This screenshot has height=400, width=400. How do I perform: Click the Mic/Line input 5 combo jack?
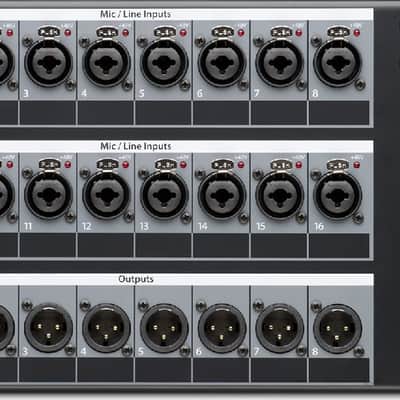[164, 63]
